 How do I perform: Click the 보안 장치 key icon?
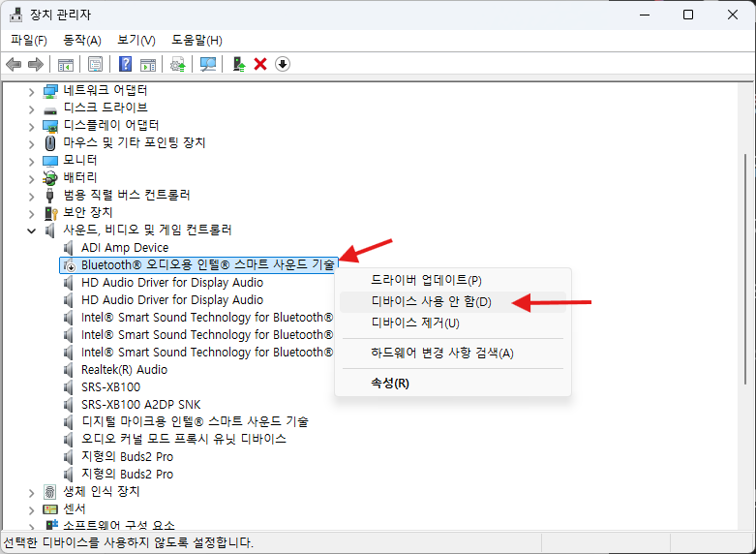coord(51,212)
